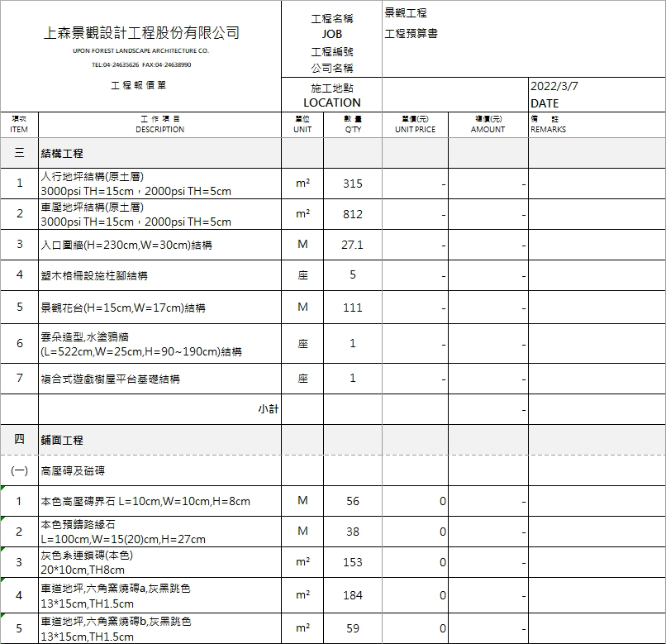Select the 景觀花台 quantity cell 111

[353, 308]
